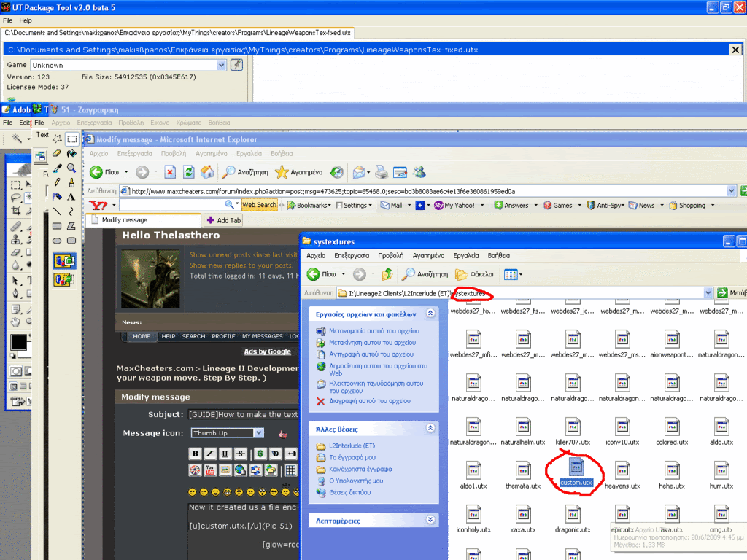Click the IE Refresh button
The image size is (747, 560).
click(x=188, y=172)
